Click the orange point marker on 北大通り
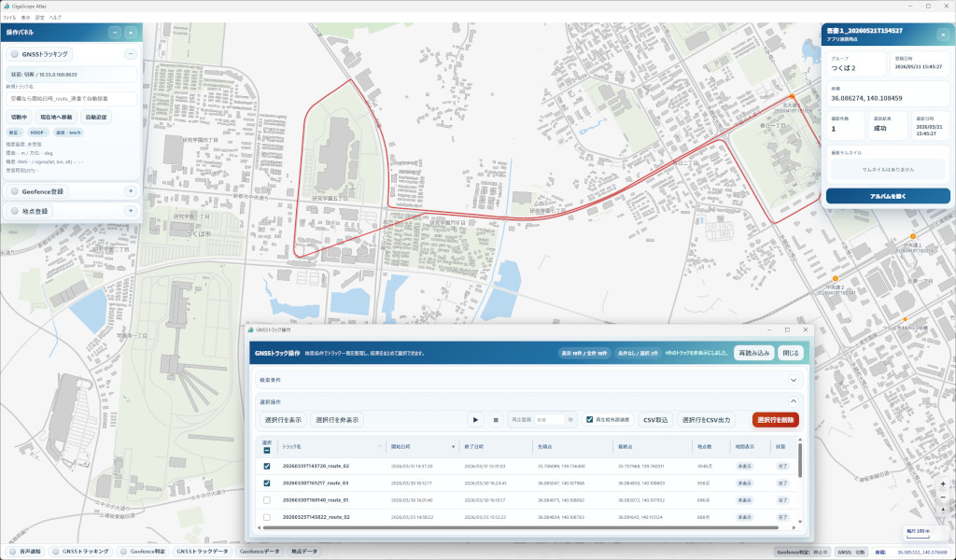The width and height of the screenshot is (956, 560). [x=792, y=97]
